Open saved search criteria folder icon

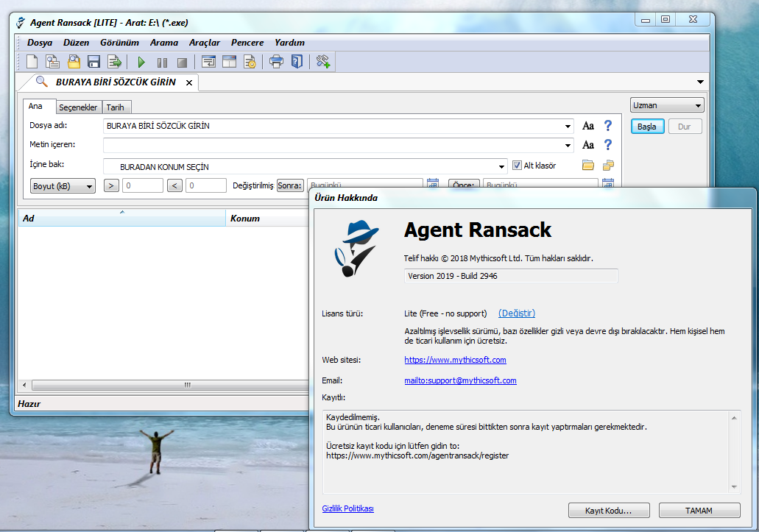coord(74,62)
